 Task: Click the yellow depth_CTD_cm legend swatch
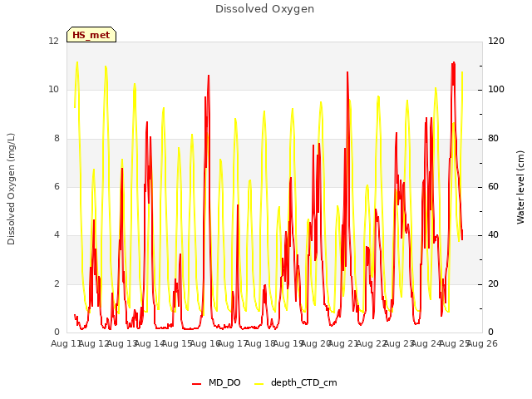point(259,384)
